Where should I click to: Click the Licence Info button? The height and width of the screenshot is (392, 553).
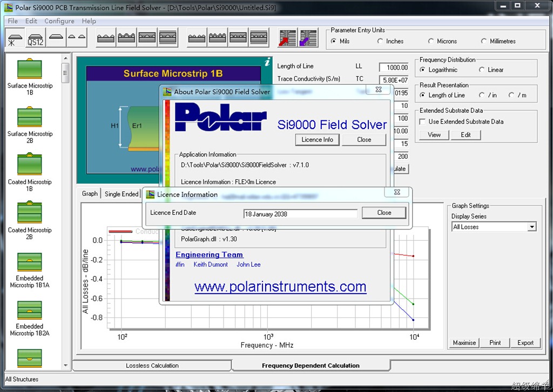click(318, 139)
